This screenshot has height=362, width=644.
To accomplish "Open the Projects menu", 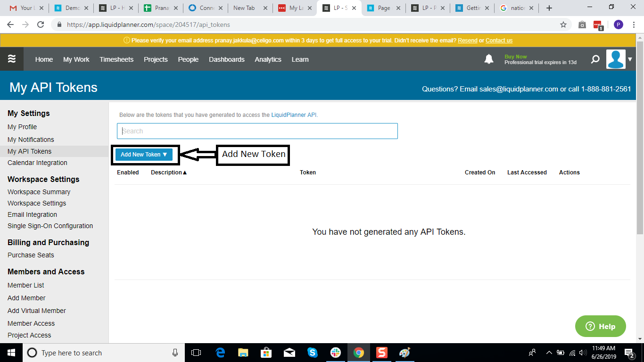I will (x=156, y=59).
